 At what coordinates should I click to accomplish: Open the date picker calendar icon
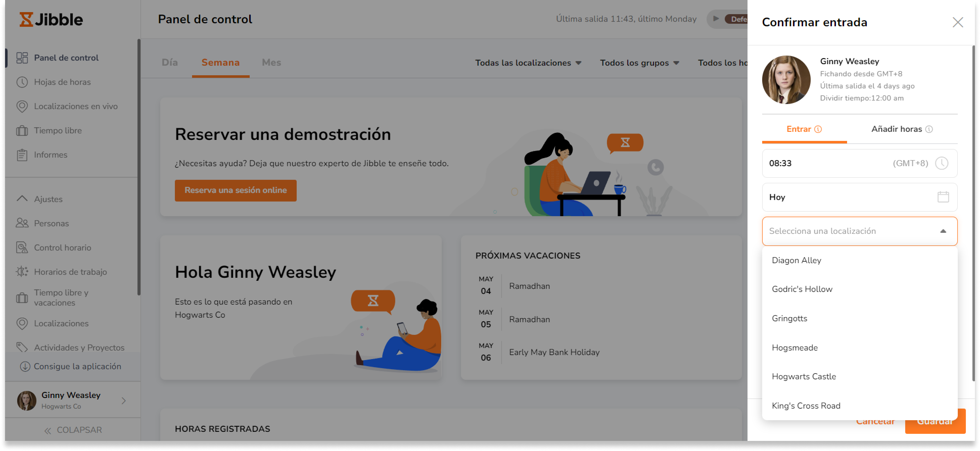(x=943, y=197)
